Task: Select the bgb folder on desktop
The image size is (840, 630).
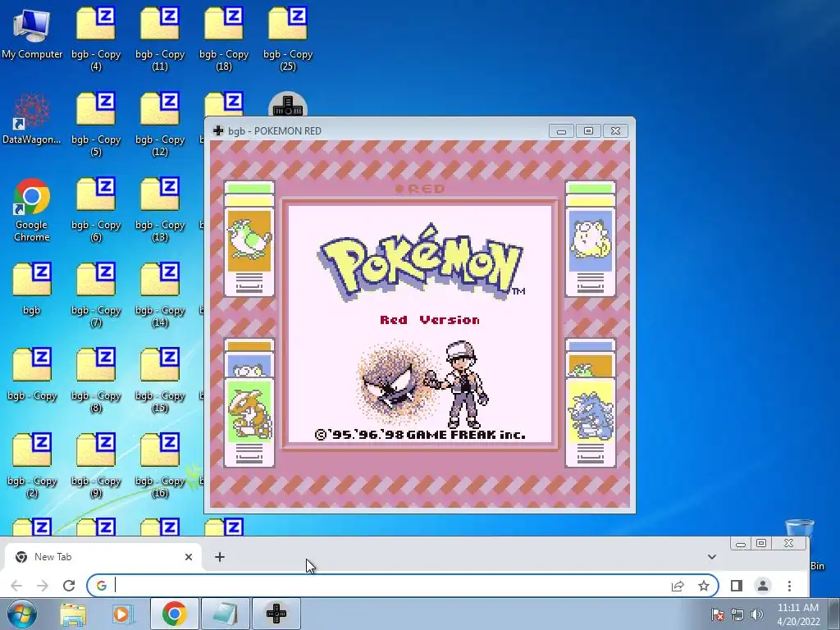Action: click(x=32, y=289)
